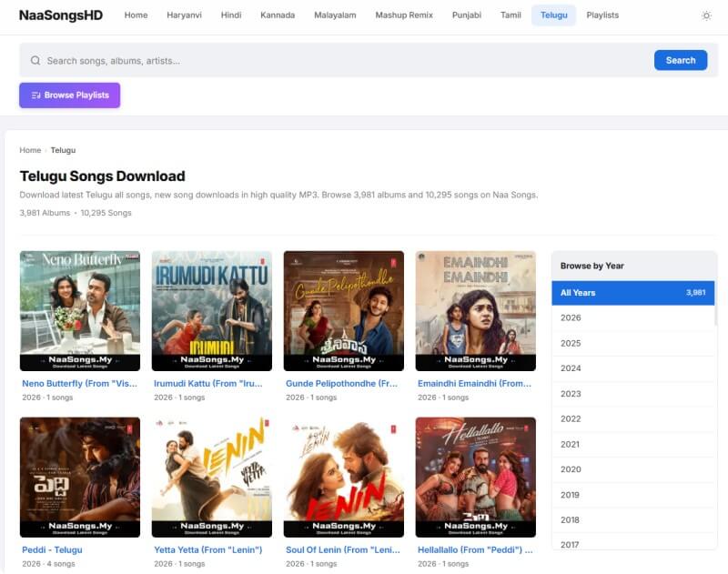Screen dimensions: 728x574
Task: Open the Malayalam nav item
Action: pos(335,15)
